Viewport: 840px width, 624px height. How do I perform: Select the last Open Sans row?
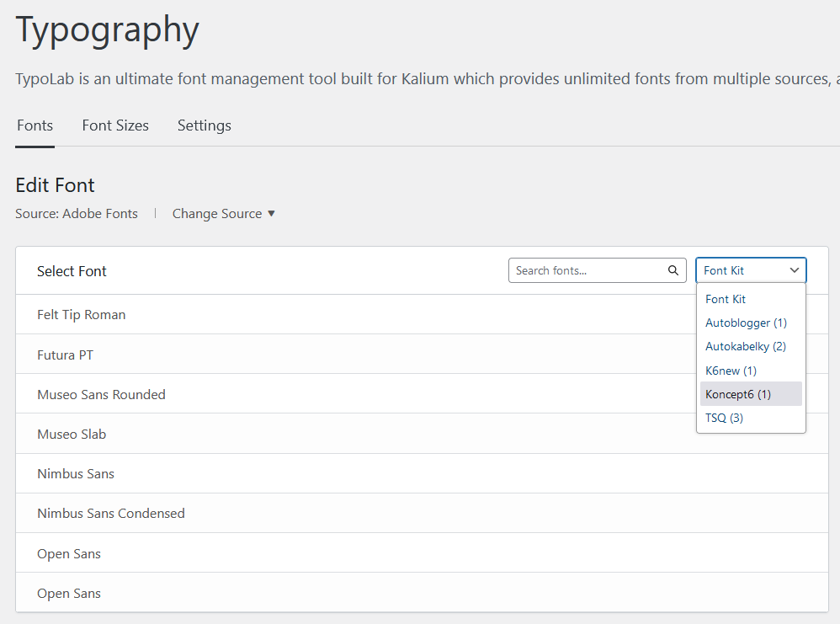(x=69, y=594)
